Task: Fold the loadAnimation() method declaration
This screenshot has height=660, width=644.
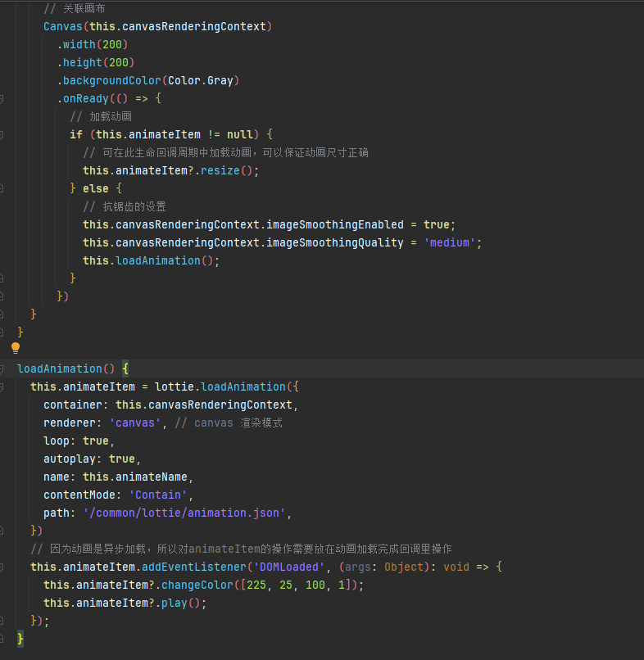Action: pyautogui.click(x=2, y=368)
